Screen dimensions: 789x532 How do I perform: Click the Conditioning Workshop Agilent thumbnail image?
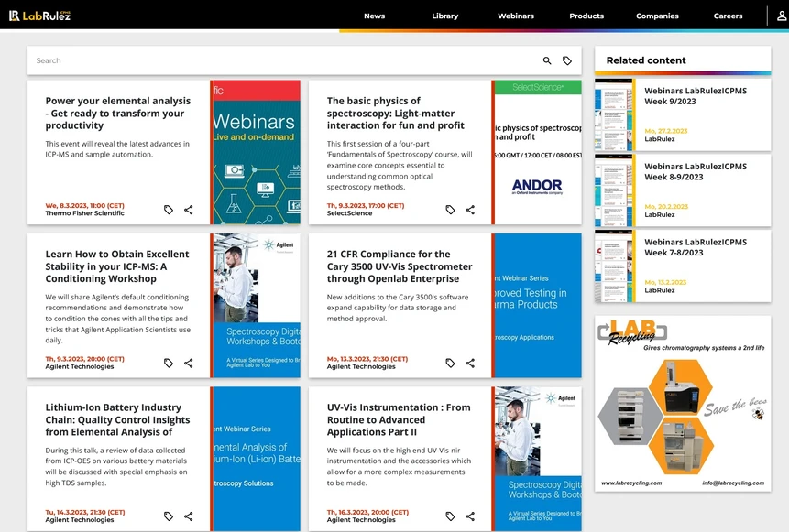(255, 306)
